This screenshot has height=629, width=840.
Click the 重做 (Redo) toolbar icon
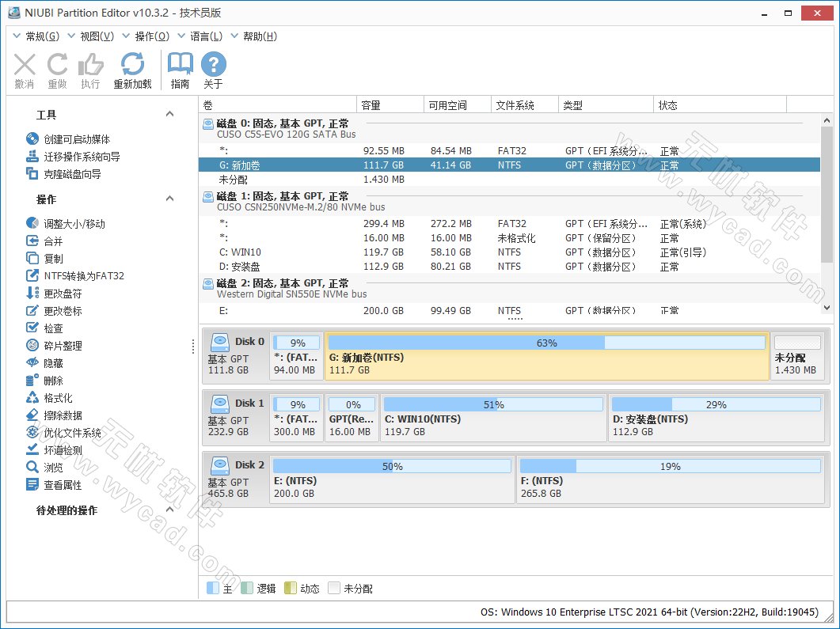click(57, 70)
